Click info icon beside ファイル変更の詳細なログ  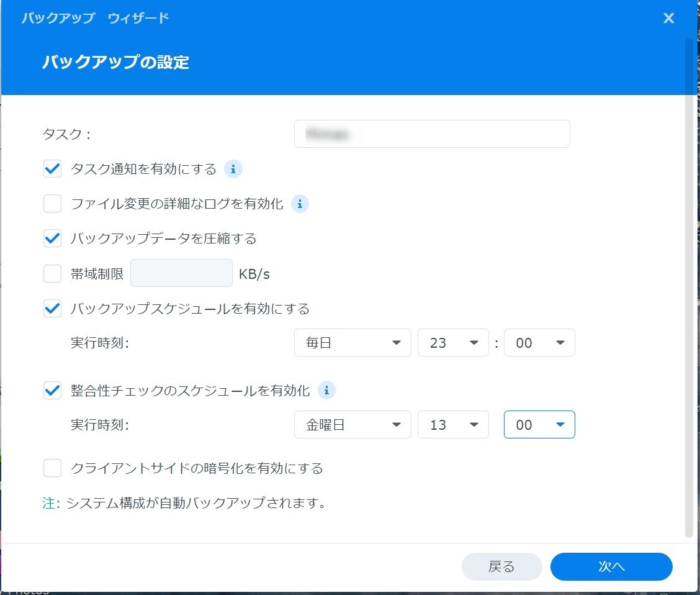coord(300,204)
